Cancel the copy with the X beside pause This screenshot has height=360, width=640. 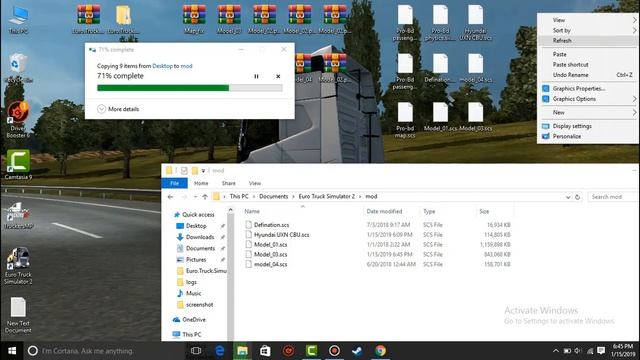coord(278,76)
